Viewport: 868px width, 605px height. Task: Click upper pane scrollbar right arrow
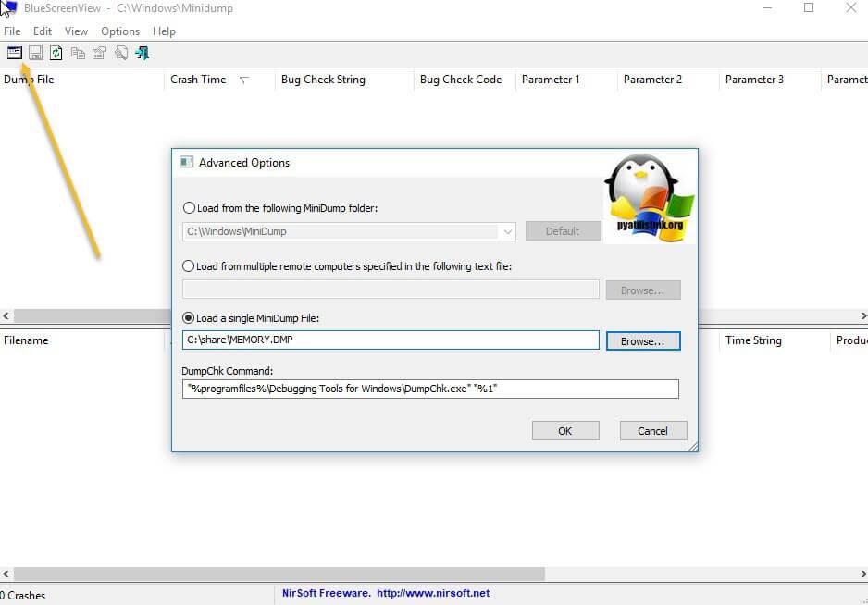tap(863, 316)
